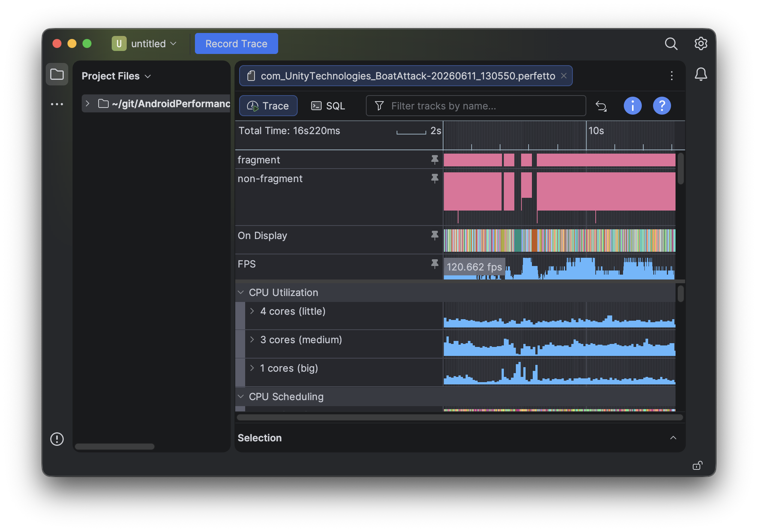Click the reset view arrow icon

[601, 106]
